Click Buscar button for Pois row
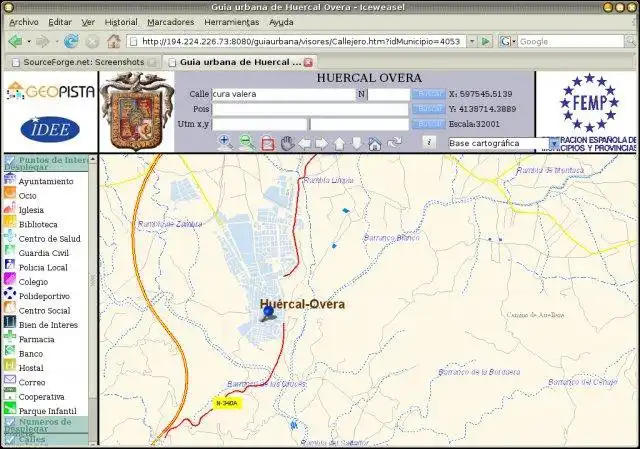The height and width of the screenshot is (449, 640). click(x=428, y=109)
